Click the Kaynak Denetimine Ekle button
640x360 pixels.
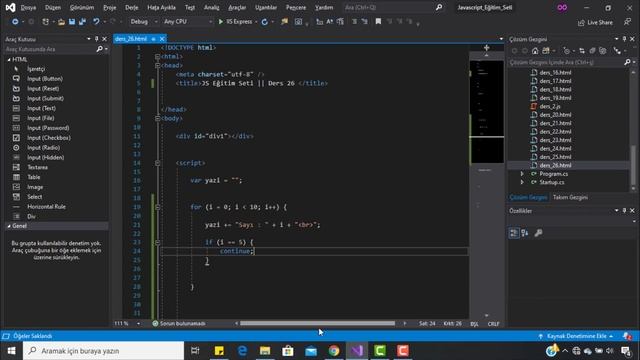[576, 336]
